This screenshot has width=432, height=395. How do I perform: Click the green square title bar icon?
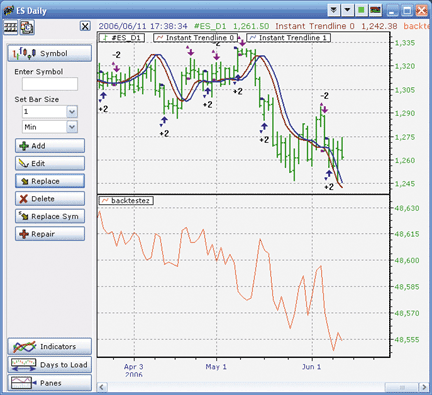(361, 10)
